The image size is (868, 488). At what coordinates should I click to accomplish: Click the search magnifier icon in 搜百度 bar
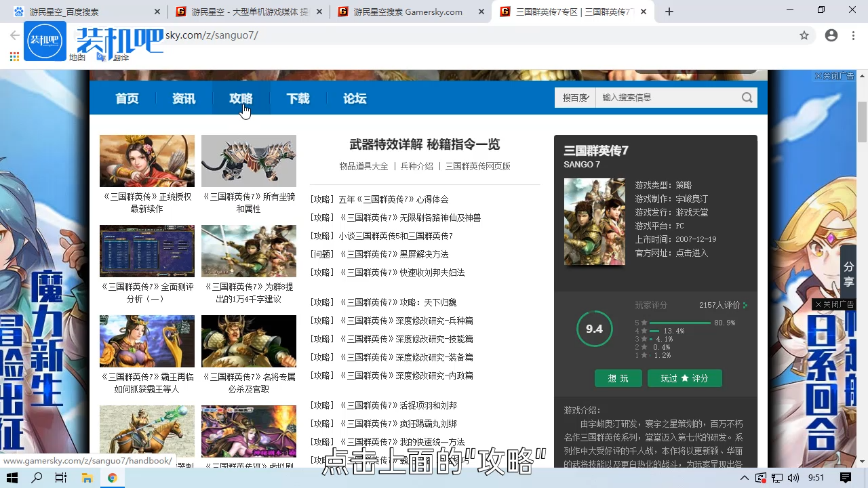pos(747,98)
